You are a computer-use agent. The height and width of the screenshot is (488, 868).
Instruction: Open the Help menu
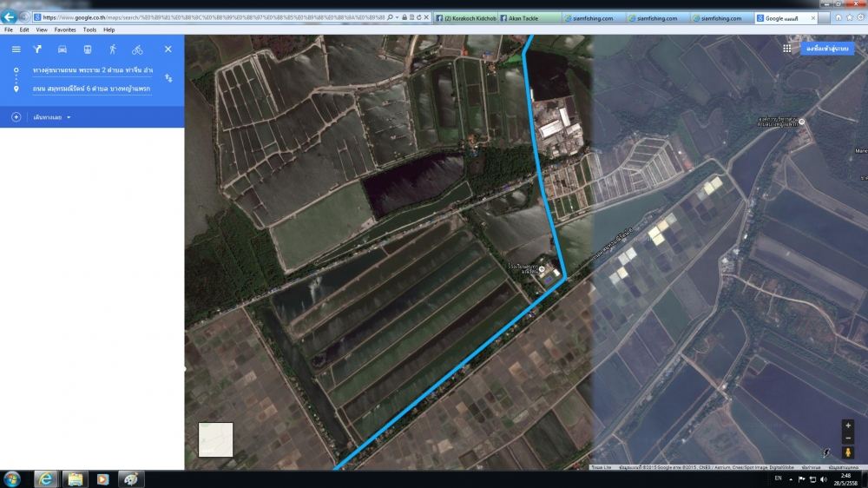109,30
